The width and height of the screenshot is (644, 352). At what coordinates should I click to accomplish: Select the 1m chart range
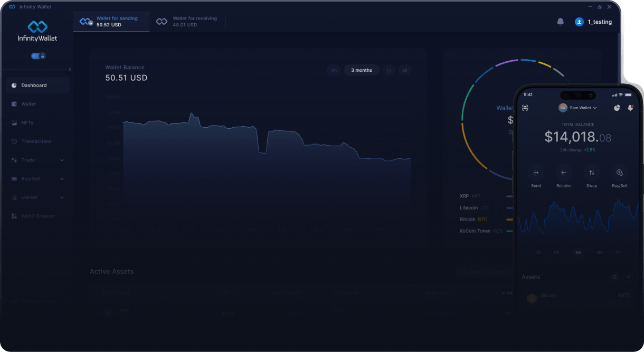[334, 70]
